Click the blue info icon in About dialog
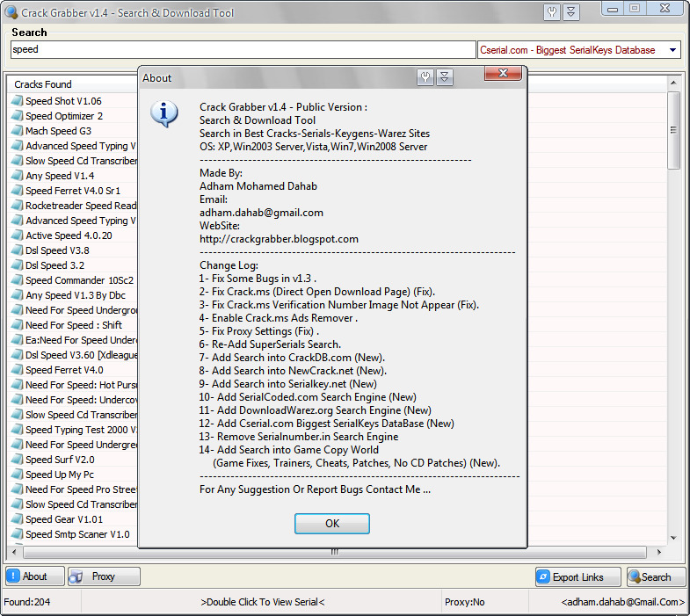This screenshot has width=690, height=616. point(164,113)
